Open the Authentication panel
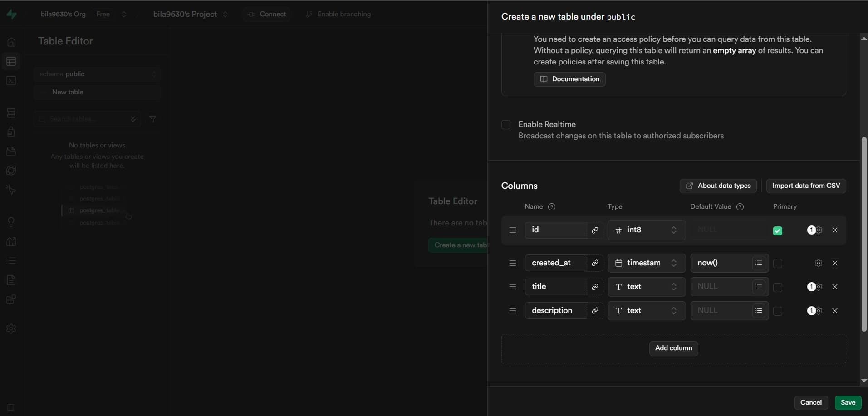 [x=11, y=132]
